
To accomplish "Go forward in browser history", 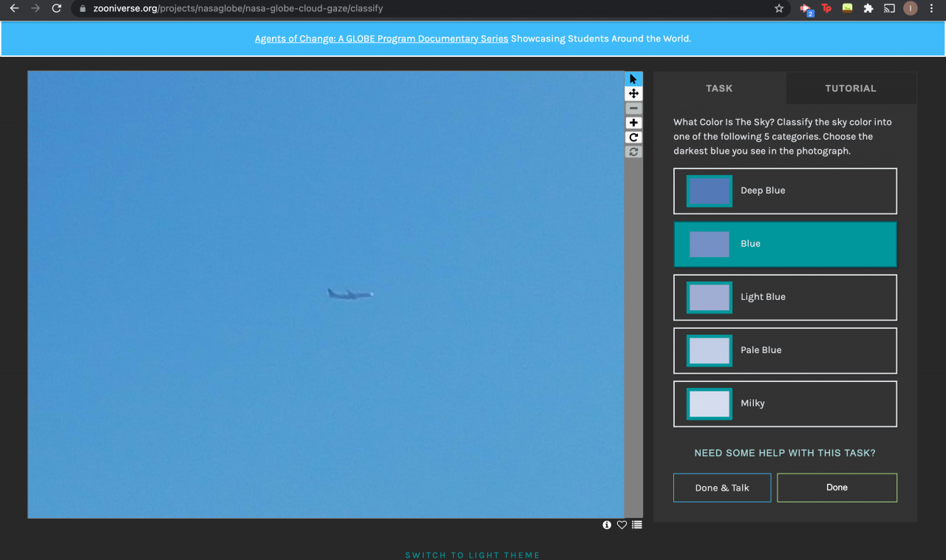I will pos(35,8).
